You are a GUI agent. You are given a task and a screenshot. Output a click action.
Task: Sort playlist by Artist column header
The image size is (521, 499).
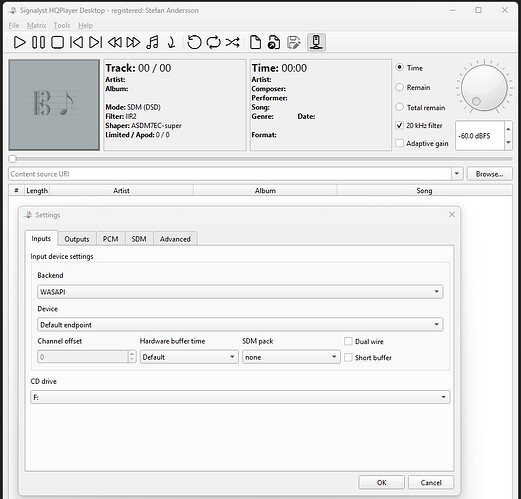[x=121, y=190]
